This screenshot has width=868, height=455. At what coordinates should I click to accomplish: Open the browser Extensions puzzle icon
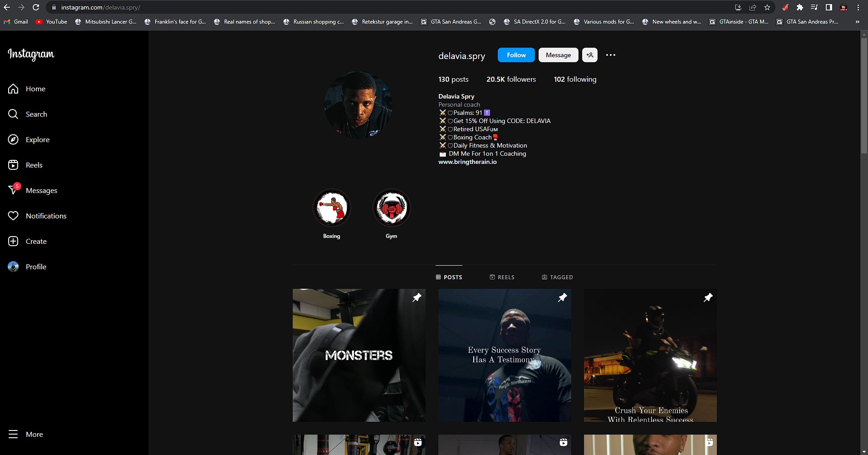pyautogui.click(x=800, y=7)
